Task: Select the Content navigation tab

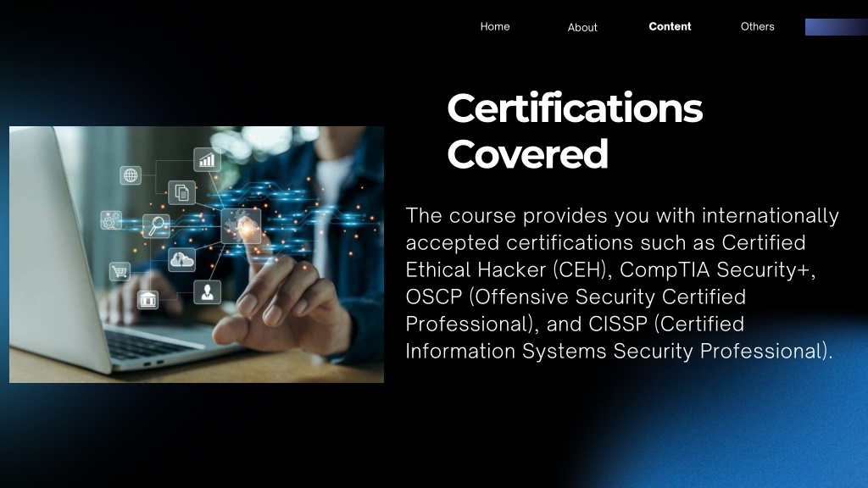Action: tap(670, 26)
